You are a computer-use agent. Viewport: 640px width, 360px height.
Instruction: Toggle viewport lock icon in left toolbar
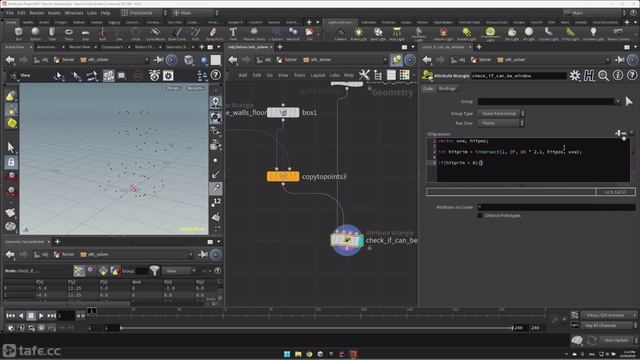tap(11, 162)
